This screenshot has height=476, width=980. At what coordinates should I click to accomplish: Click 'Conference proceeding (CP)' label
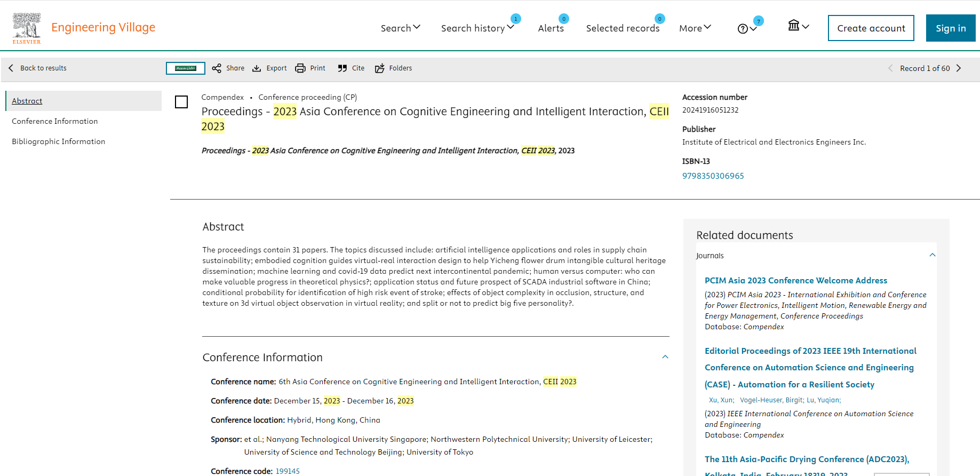tap(308, 97)
